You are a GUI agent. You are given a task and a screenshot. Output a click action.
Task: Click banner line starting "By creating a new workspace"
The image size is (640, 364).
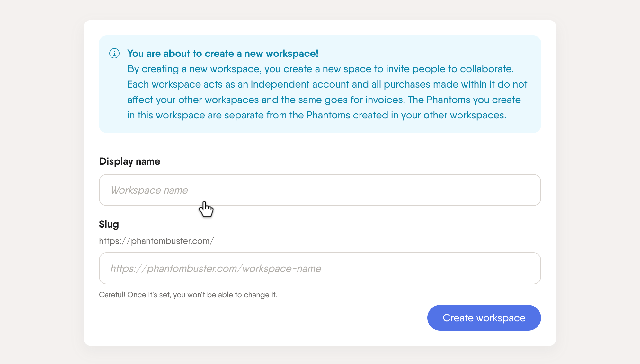pos(321,69)
